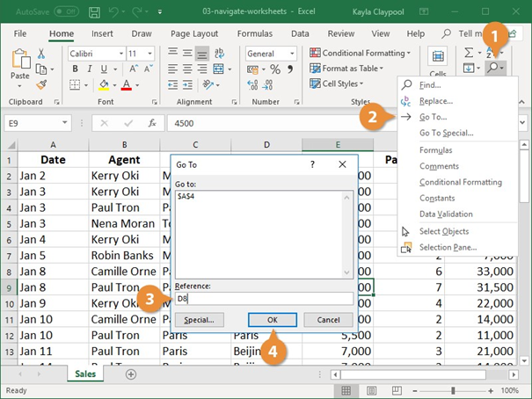The image size is (532, 399).
Task: Open the font size 11 dropdown
Action: point(149,54)
